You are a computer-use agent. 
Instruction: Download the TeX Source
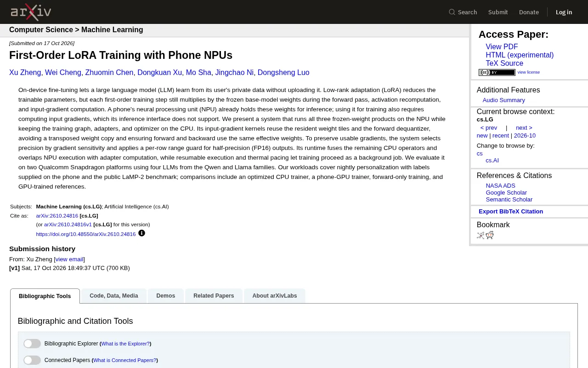pyautogui.click(x=504, y=63)
